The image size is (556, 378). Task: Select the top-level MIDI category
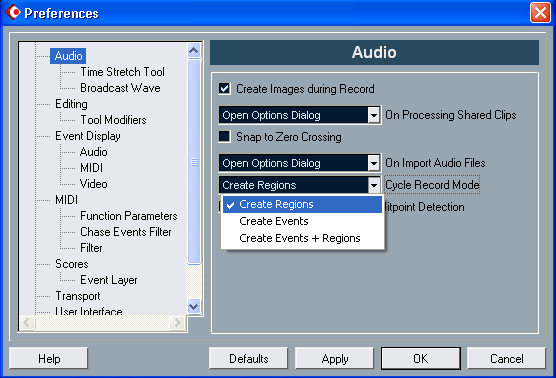coord(66,200)
